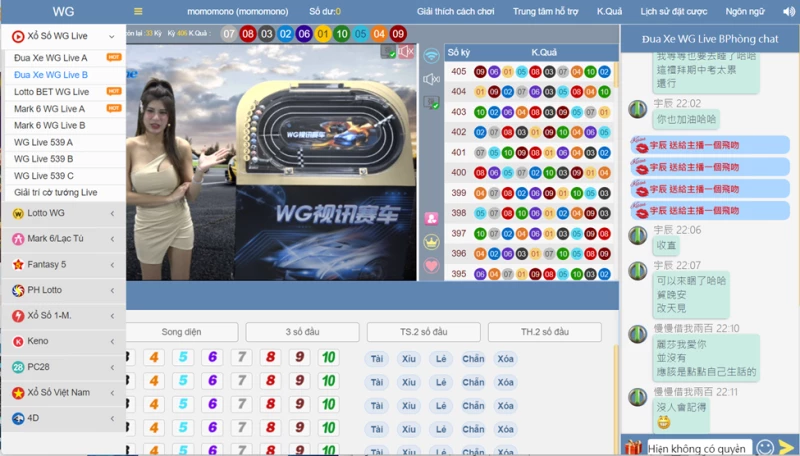Click Xóa in first bet row

pos(506,359)
